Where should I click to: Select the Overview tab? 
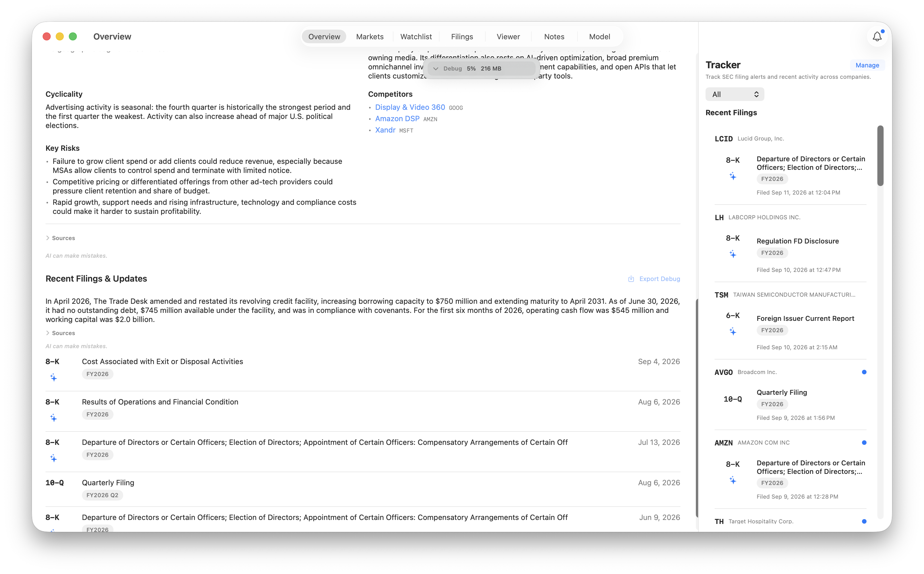tap(324, 36)
